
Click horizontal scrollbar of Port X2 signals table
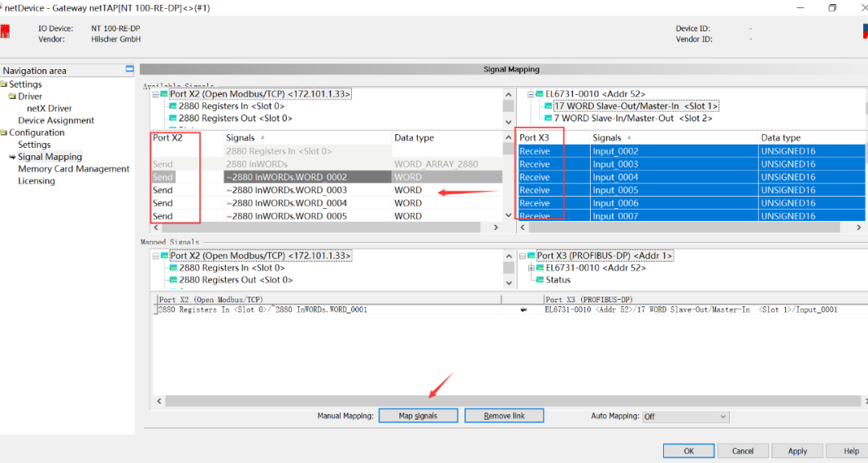tap(321, 227)
